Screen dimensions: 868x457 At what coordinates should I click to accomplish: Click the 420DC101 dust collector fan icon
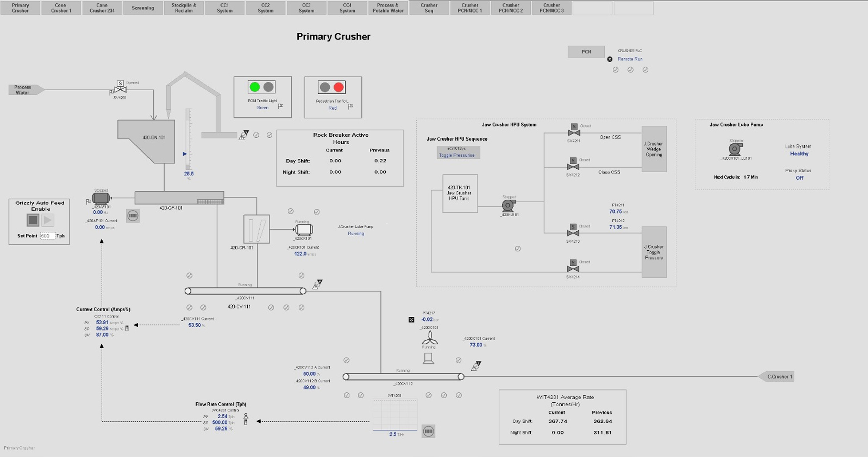coord(430,338)
